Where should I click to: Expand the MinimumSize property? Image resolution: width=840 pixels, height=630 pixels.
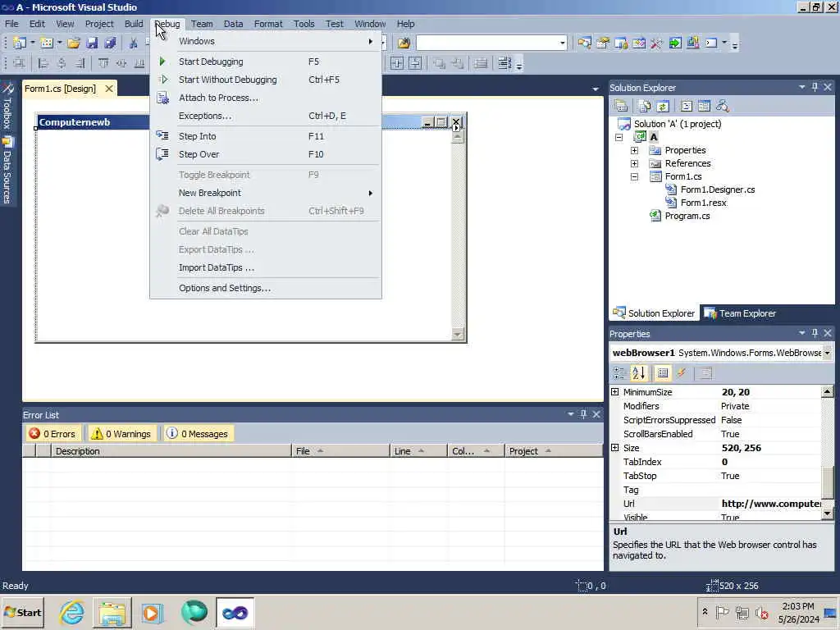(615, 392)
